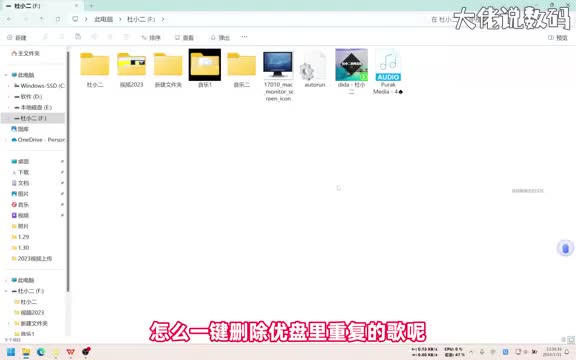Open pinned 文档 (Documents) quick access
The height and width of the screenshot is (360, 576).
[x=20, y=183]
